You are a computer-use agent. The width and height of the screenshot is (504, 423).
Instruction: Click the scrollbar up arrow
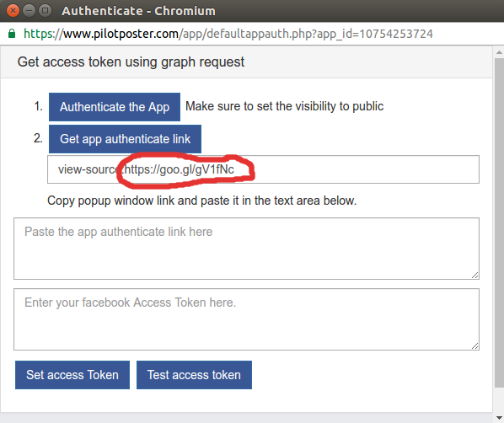click(499, 52)
